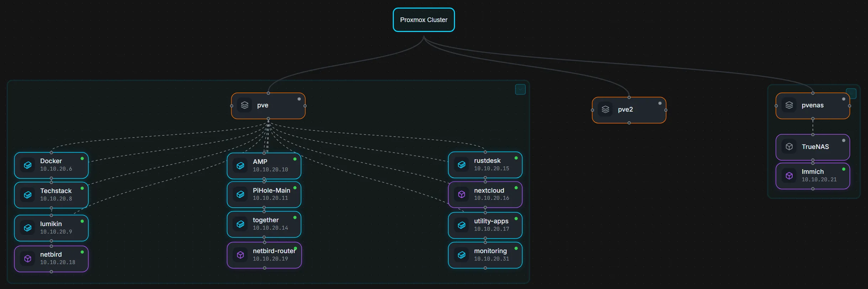Click the IP 10.10.20.6
Image resolution: width=868 pixels, height=289 pixels.
56,169
